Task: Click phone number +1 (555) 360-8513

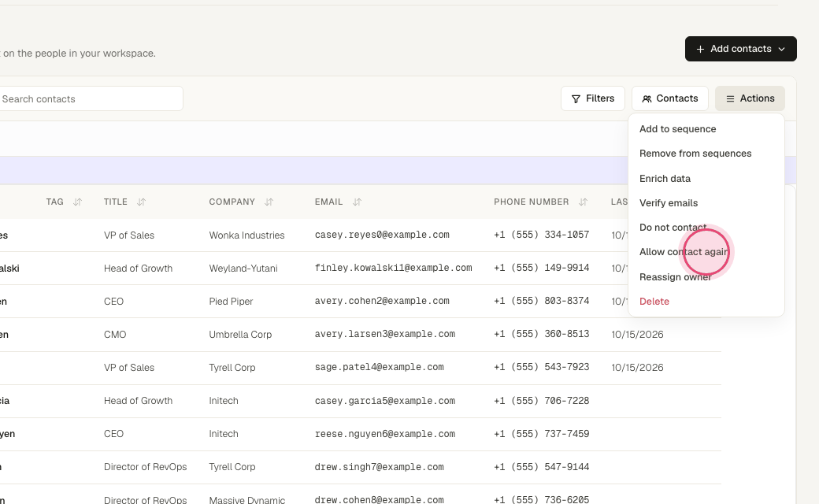Action: (x=542, y=334)
